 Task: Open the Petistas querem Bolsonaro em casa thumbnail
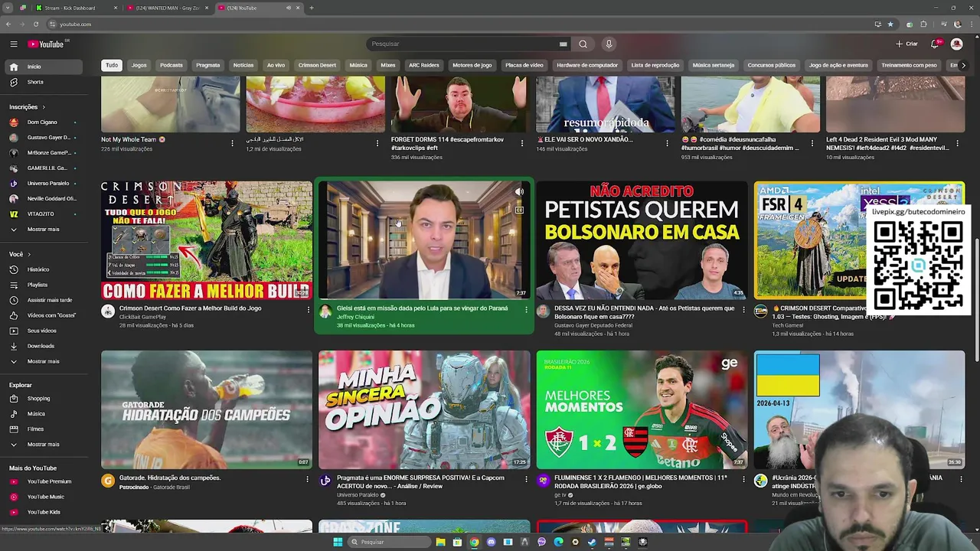pos(642,240)
